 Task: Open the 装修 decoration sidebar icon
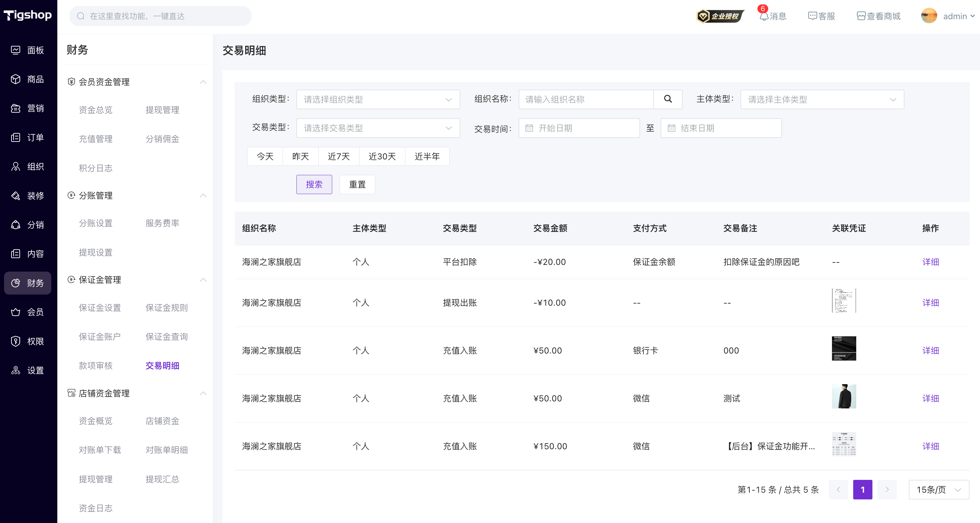tap(16, 196)
